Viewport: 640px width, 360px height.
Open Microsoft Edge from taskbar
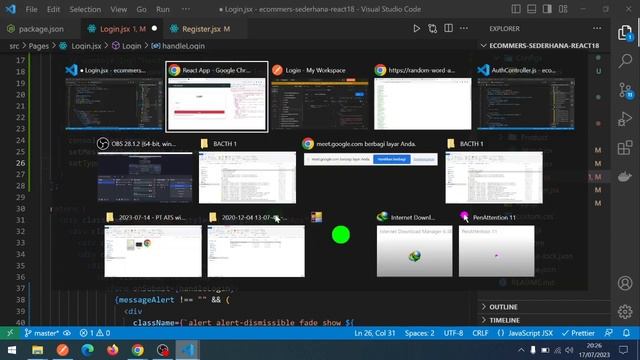click(87, 350)
